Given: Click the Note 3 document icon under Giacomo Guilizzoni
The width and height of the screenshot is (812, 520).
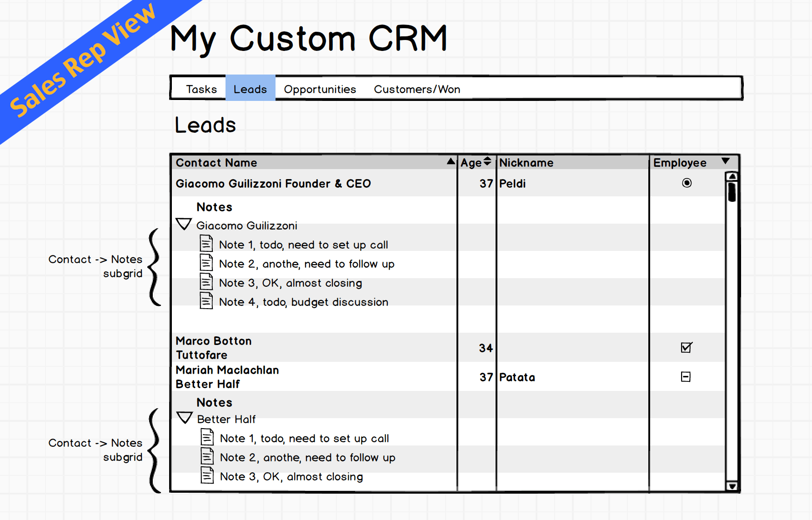Looking at the screenshot, I should [206, 282].
